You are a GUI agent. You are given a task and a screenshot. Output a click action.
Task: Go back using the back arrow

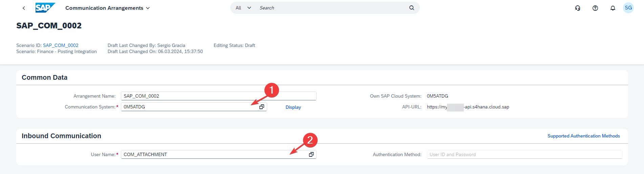click(24, 8)
